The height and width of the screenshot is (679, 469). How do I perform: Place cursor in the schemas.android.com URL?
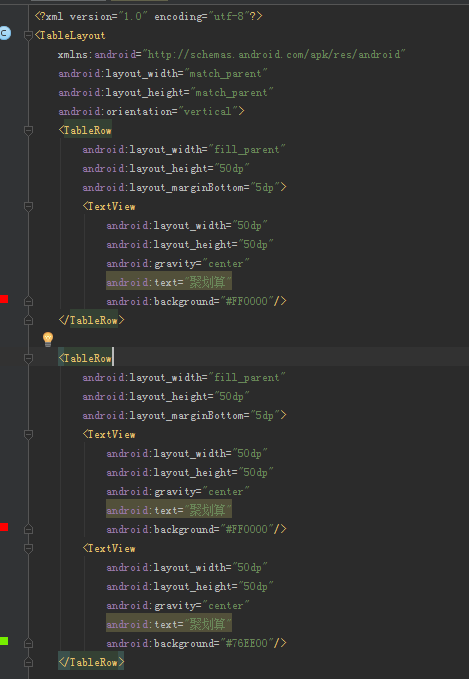point(273,55)
